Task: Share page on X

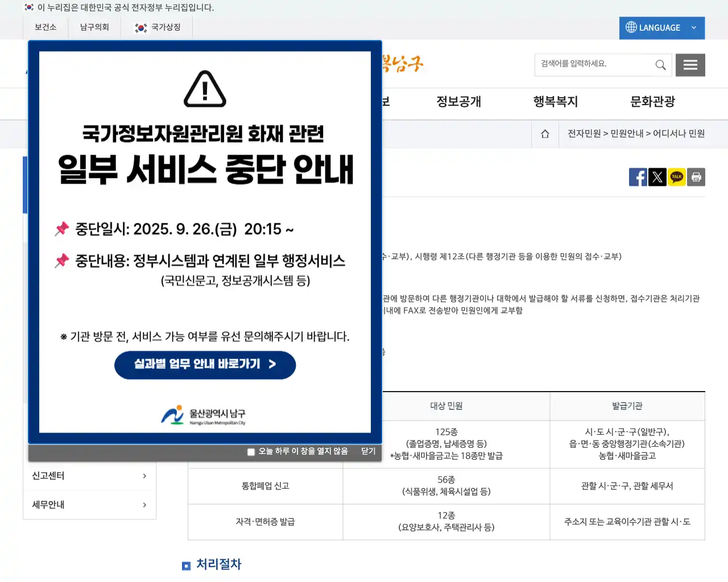Action: point(657,177)
